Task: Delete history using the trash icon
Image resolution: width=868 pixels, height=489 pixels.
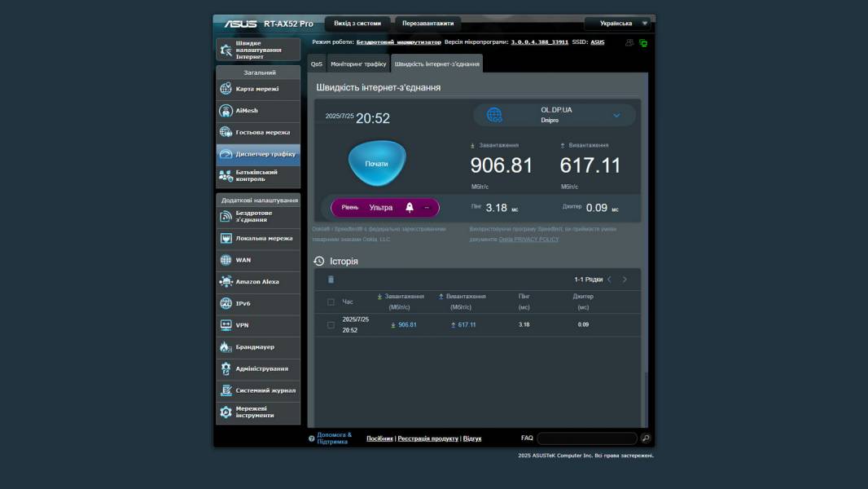Action: [331, 280]
